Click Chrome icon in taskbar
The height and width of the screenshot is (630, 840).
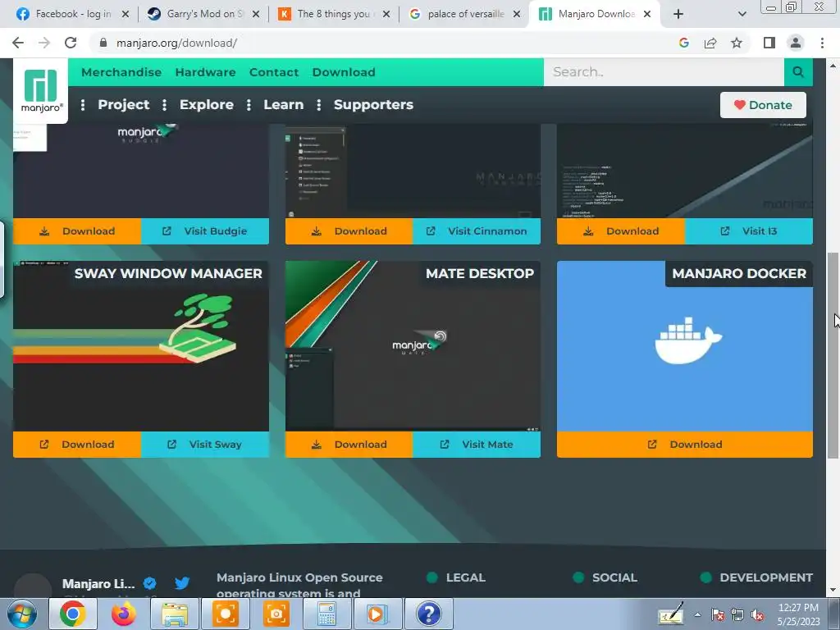coord(73,614)
